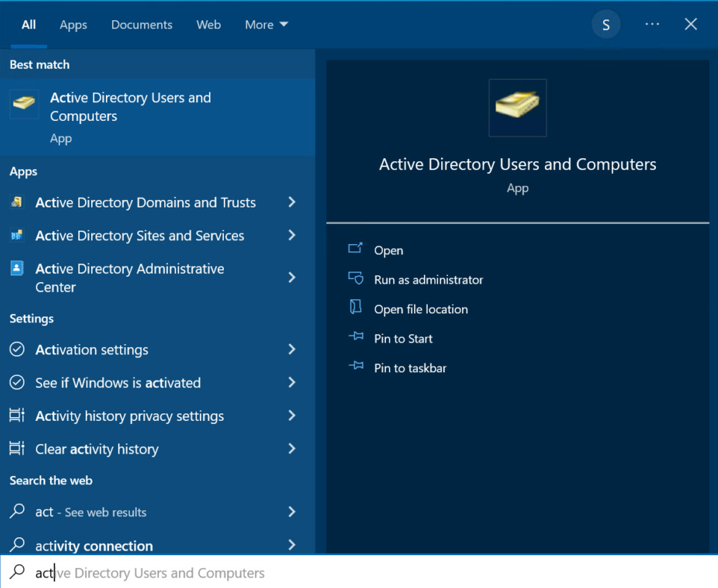Click the Active Directory Users and Computers best match icon
This screenshot has height=588, width=718.
[x=24, y=105]
